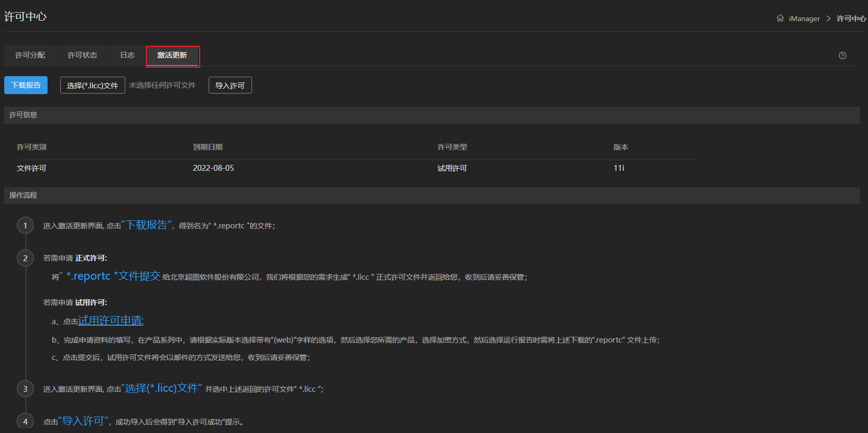Click the "*.reportc 文件提交" link in step 2
This screenshot has width=868, height=433.
click(113, 277)
